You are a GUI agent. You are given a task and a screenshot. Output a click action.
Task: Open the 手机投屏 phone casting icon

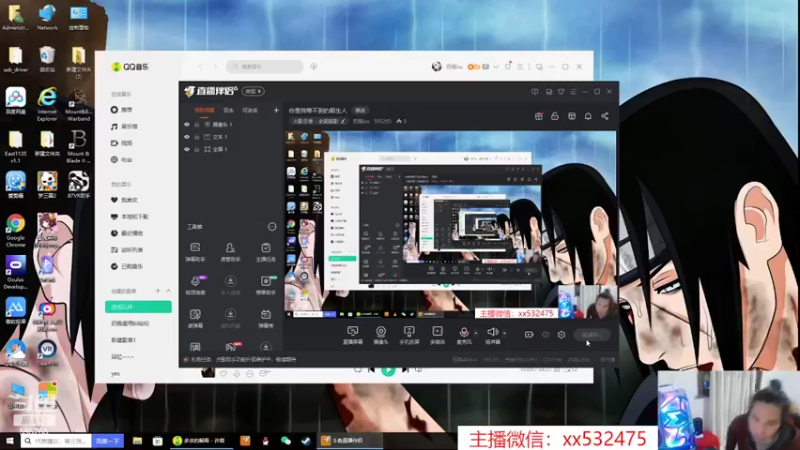(x=409, y=335)
